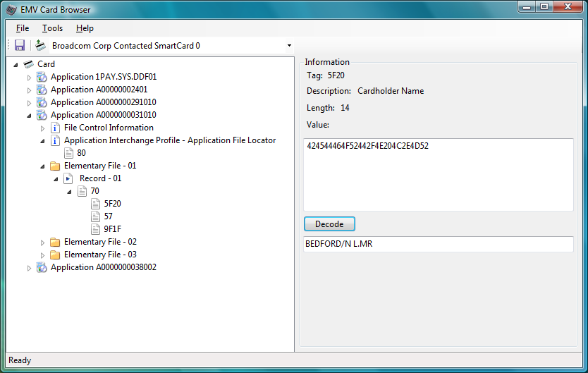Select Application A0000000038002 label
The height and width of the screenshot is (373, 588).
click(x=104, y=267)
